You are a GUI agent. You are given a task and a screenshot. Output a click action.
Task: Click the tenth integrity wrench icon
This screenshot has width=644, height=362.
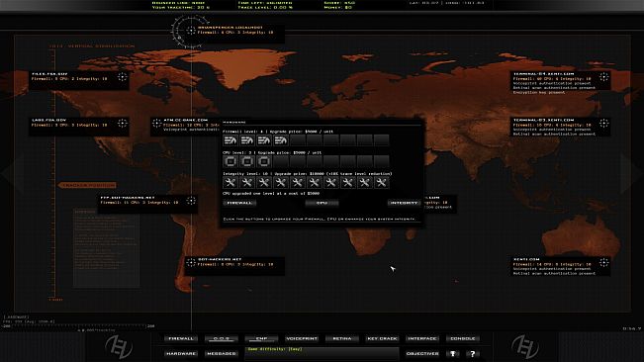(x=381, y=183)
